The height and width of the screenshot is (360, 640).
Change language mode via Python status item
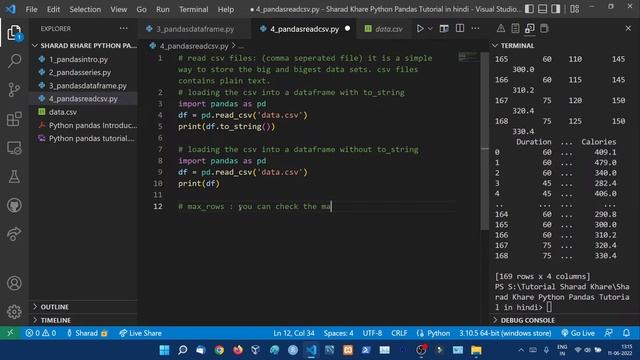pos(433,333)
